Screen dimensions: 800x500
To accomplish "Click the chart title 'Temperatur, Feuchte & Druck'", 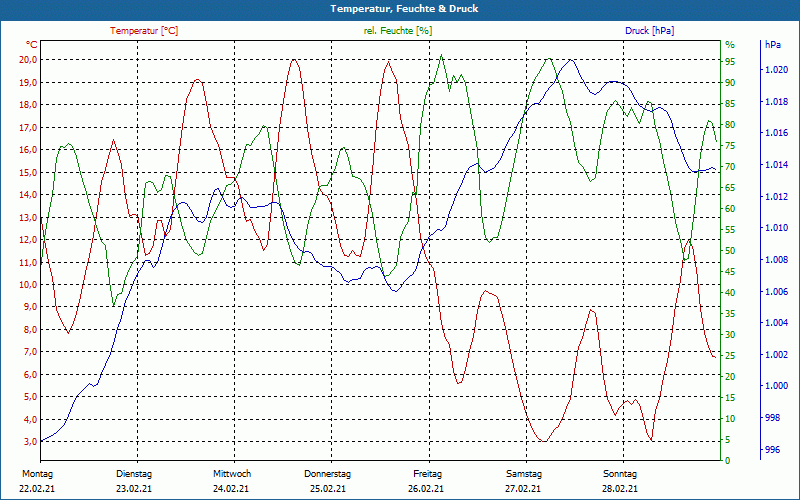I will click(404, 9).
